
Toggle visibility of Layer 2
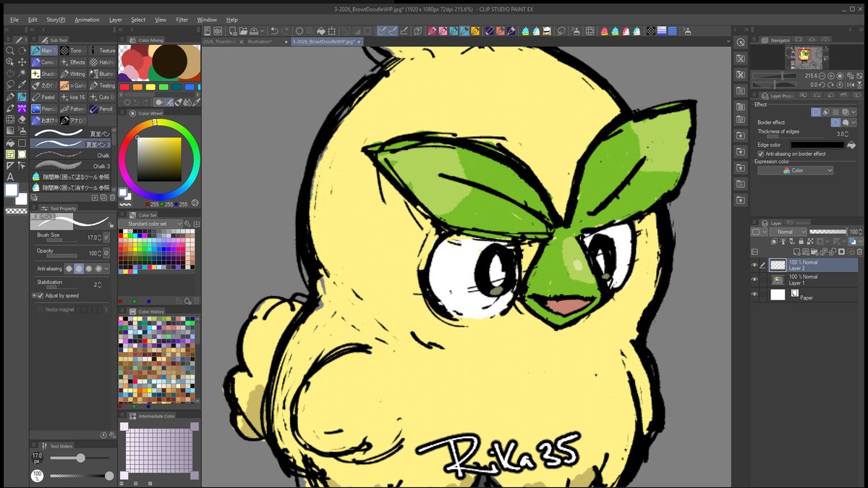tap(754, 266)
